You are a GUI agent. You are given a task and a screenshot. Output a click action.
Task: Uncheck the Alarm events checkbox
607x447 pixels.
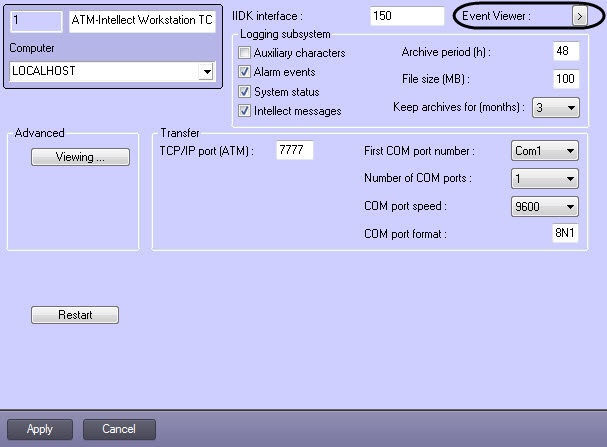244,72
